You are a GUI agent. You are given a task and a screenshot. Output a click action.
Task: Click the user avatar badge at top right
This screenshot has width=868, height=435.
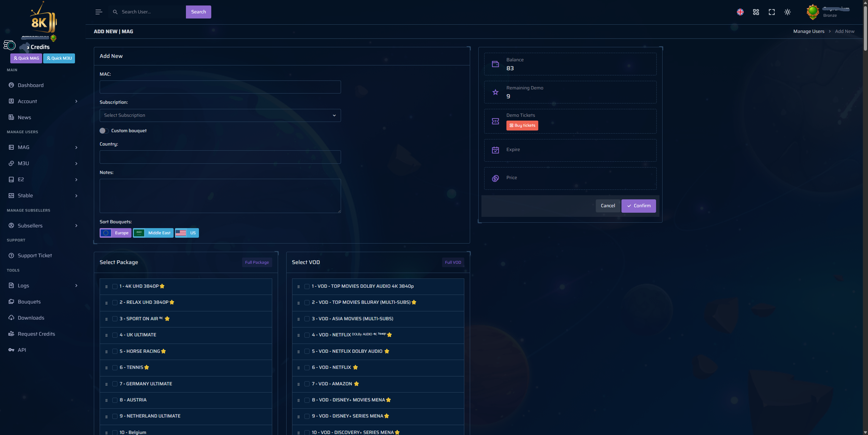click(813, 12)
